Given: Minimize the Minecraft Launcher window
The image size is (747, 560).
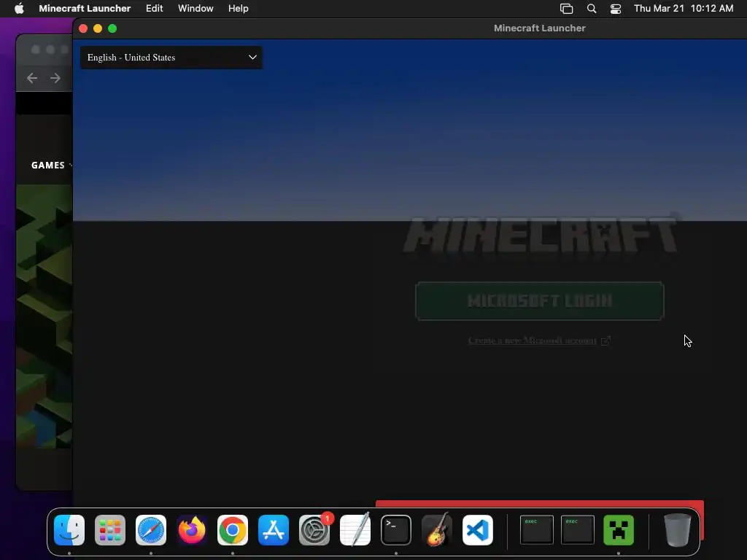Looking at the screenshot, I should (x=98, y=28).
